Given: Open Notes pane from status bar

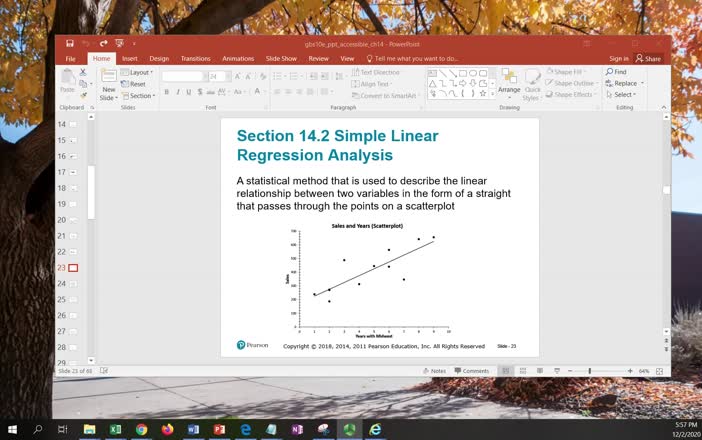Looking at the screenshot, I should point(434,371).
